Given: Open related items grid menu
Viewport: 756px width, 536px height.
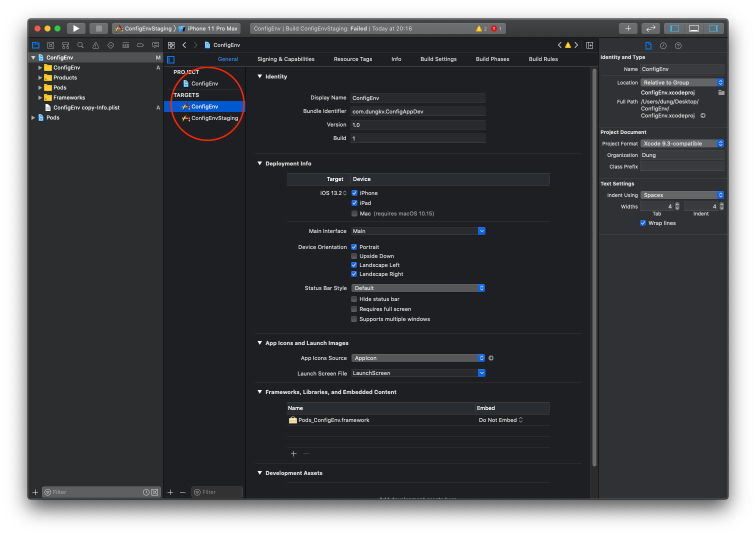Looking at the screenshot, I should point(171,45).
